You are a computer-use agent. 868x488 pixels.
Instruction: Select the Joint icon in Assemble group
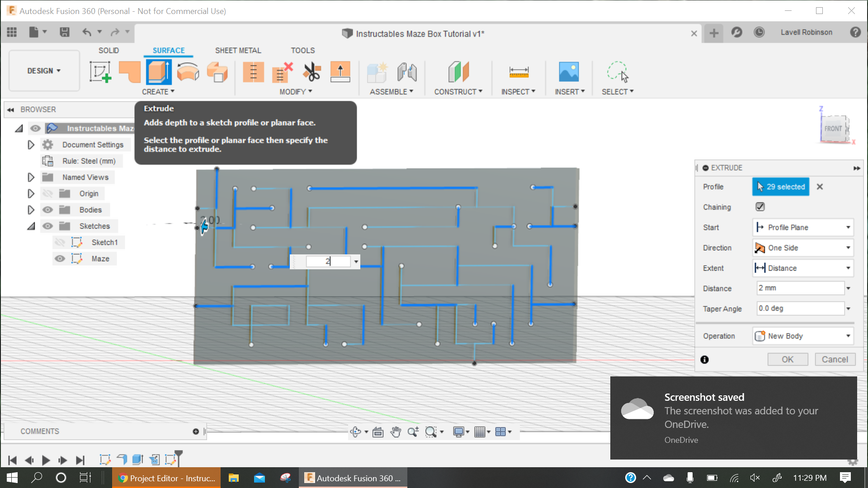click(407, 72)
